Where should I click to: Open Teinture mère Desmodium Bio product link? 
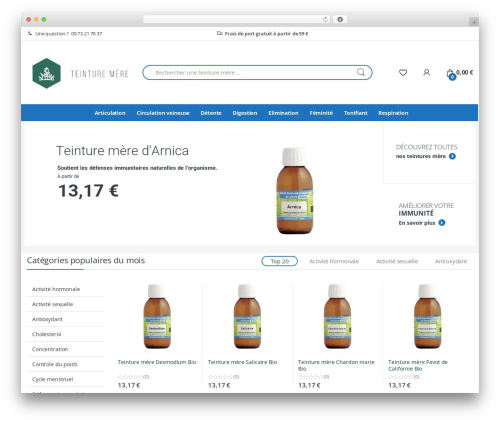coord(157,362)
